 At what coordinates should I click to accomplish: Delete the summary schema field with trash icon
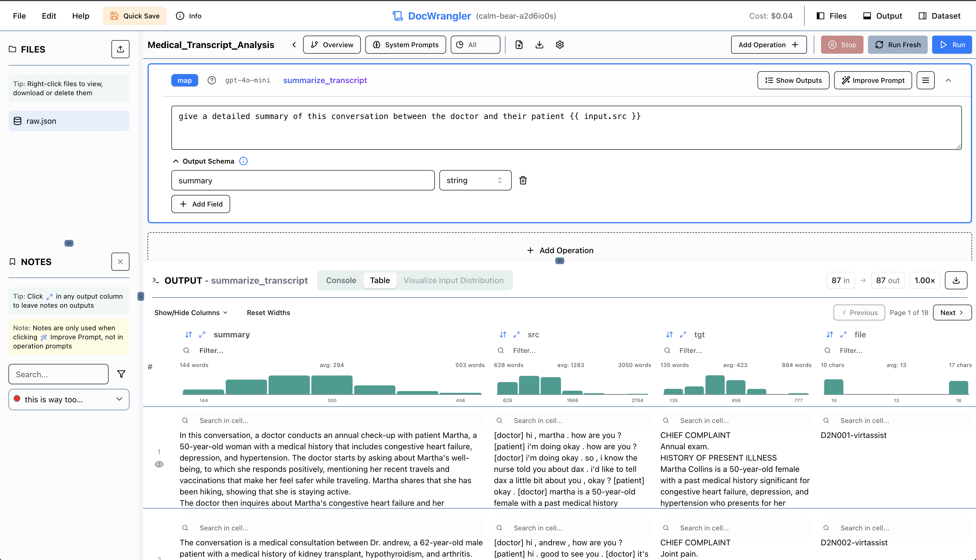(x=523, y=180)
